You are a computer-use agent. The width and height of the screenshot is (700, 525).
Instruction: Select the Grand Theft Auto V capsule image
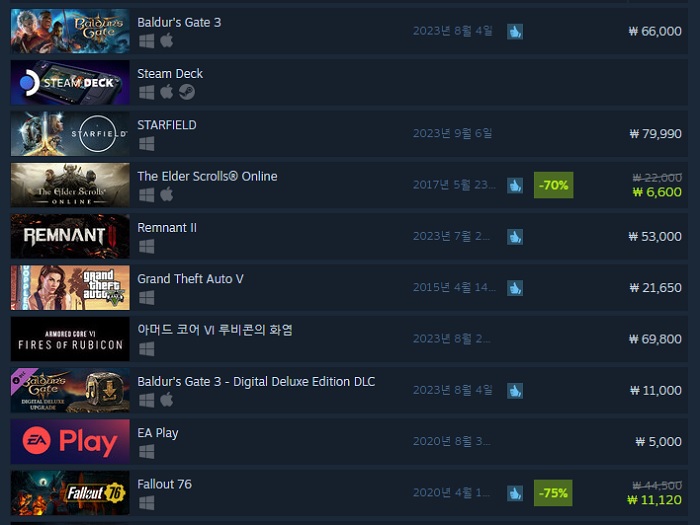(70, 288)
